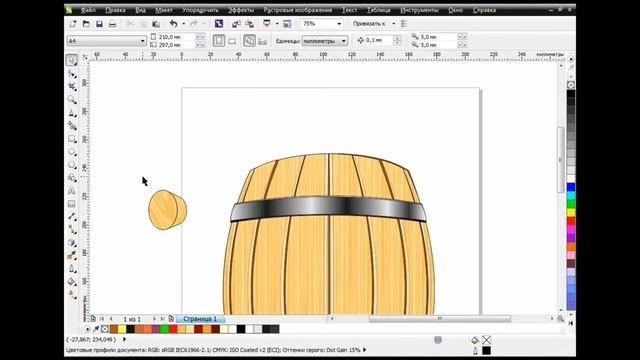Viewport: 640px width, 360px height.
Task: Undo the last action
Action: (174, 24)
